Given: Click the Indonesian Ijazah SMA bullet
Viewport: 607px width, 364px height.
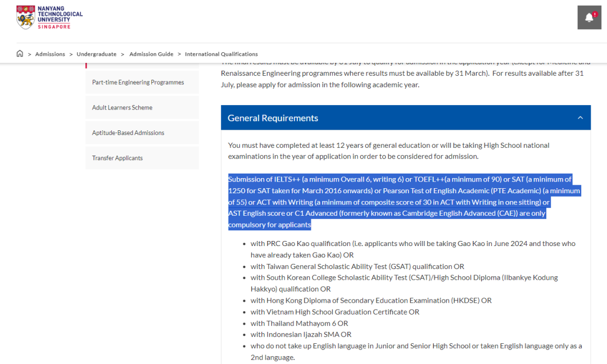Looking at the screenshot, I should [301, 335].
